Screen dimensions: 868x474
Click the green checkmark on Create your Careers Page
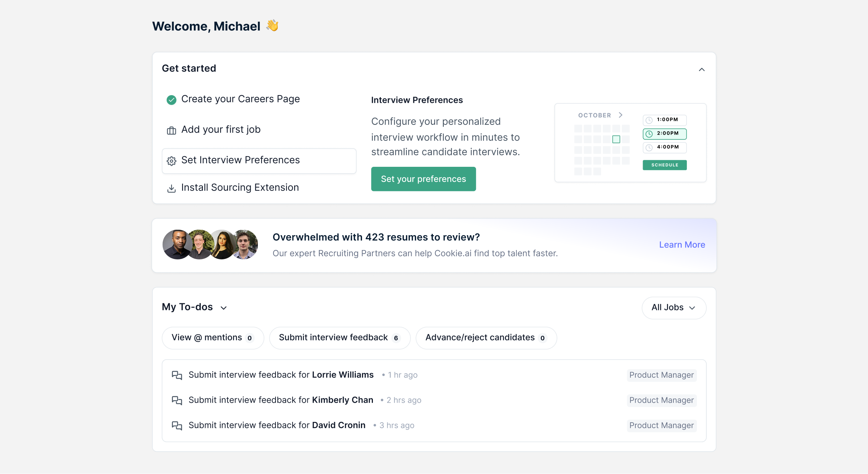pyautogui.click(x=171, y=100)
